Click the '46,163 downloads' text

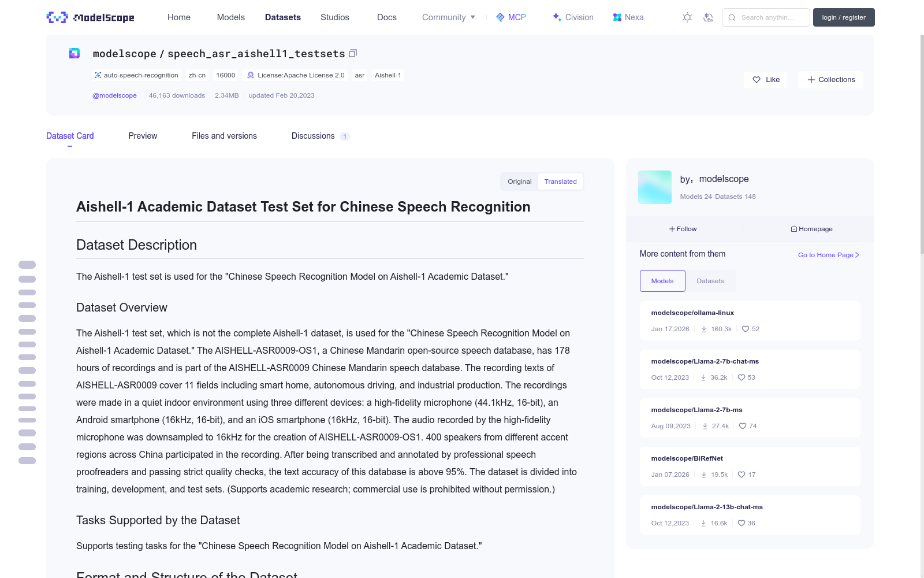[177, 95]
